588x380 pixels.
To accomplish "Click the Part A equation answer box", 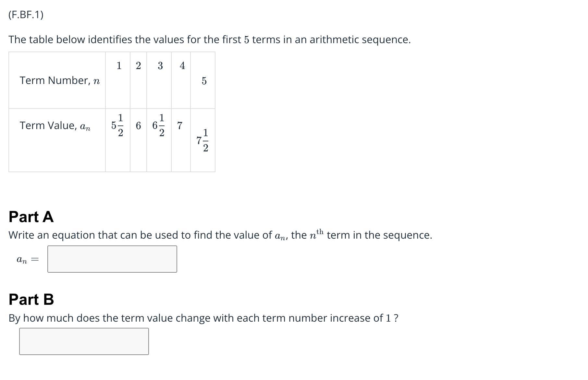I will click(x=112, y=259).
